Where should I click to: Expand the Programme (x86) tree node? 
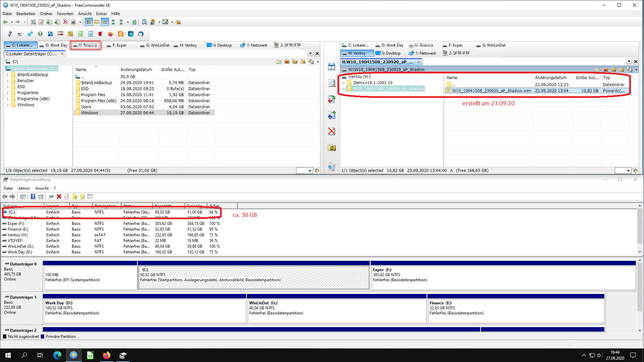pyautogui.click(x=8, y=99)
